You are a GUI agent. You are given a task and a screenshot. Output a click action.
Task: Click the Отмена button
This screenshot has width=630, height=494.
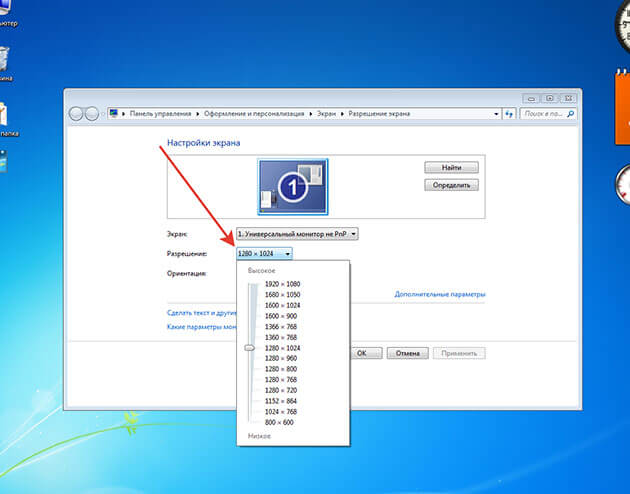click(407, 353)
